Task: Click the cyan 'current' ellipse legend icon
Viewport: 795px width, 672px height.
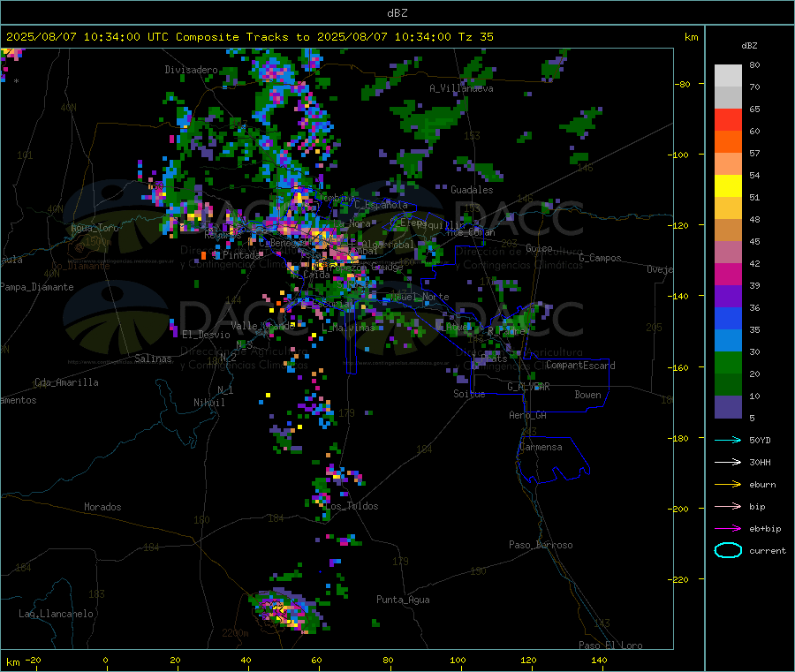Action: pyautogui.click(x=728, y=550)
